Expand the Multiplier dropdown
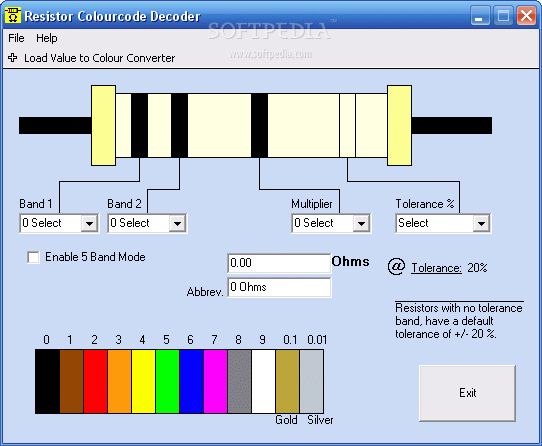This screenshot has width=542, height=446. (x=361, y=223)
